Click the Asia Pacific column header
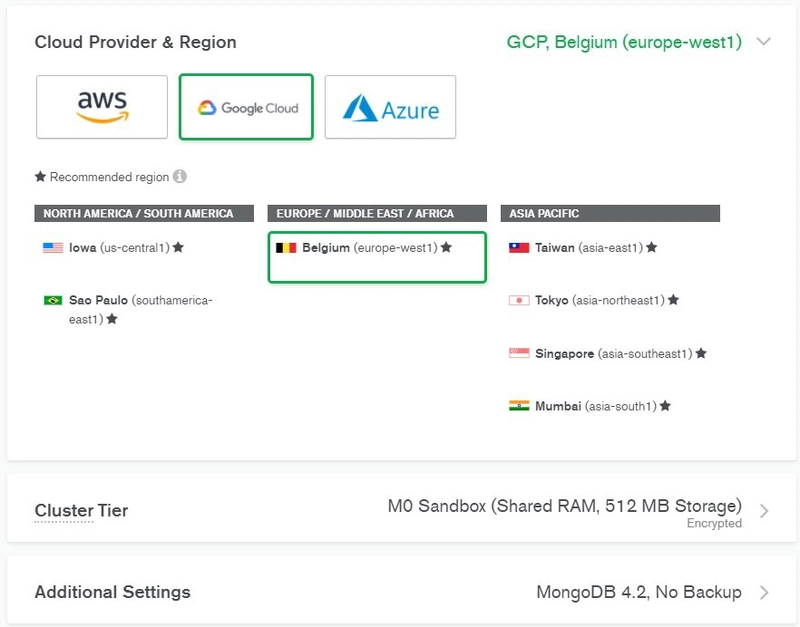This screenshot has width=800, height=627. 610,213
